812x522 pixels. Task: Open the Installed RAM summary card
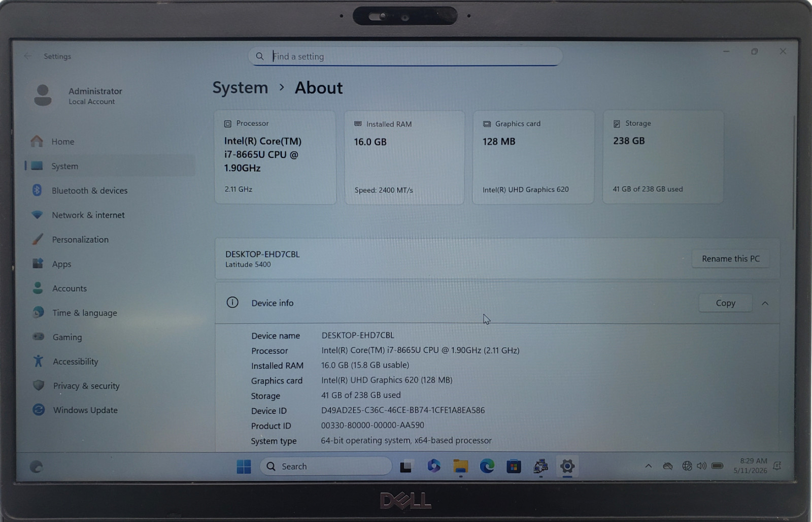coord(404,157)
